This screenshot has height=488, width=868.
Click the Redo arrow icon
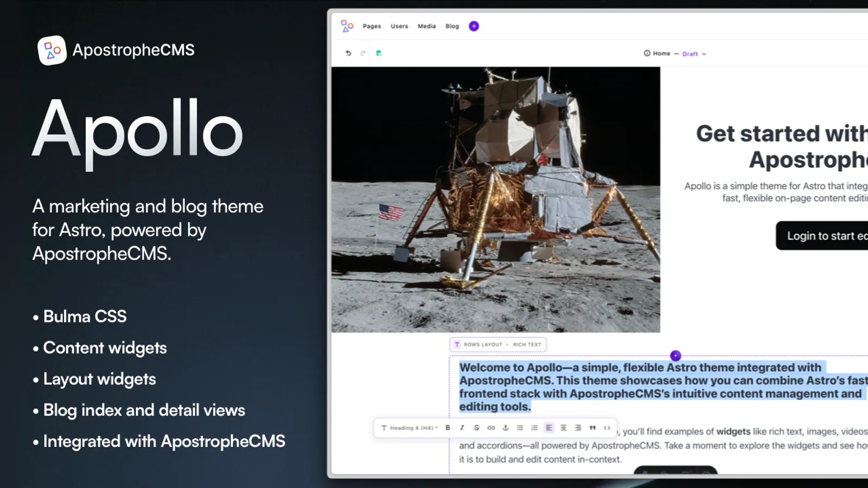(x=363, y=53)
